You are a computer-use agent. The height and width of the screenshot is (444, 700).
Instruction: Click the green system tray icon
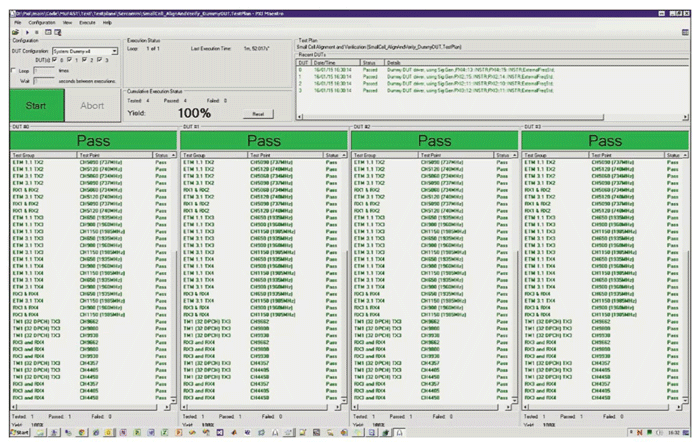650,432
